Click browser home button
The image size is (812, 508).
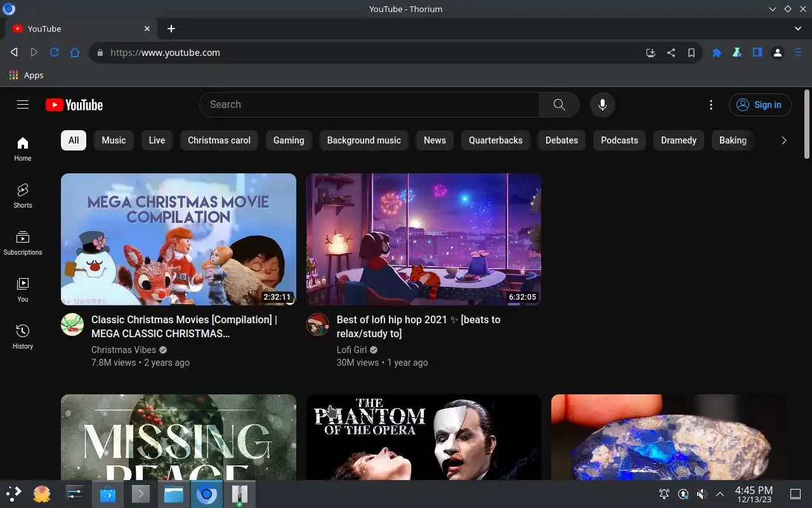pos(75,53)
